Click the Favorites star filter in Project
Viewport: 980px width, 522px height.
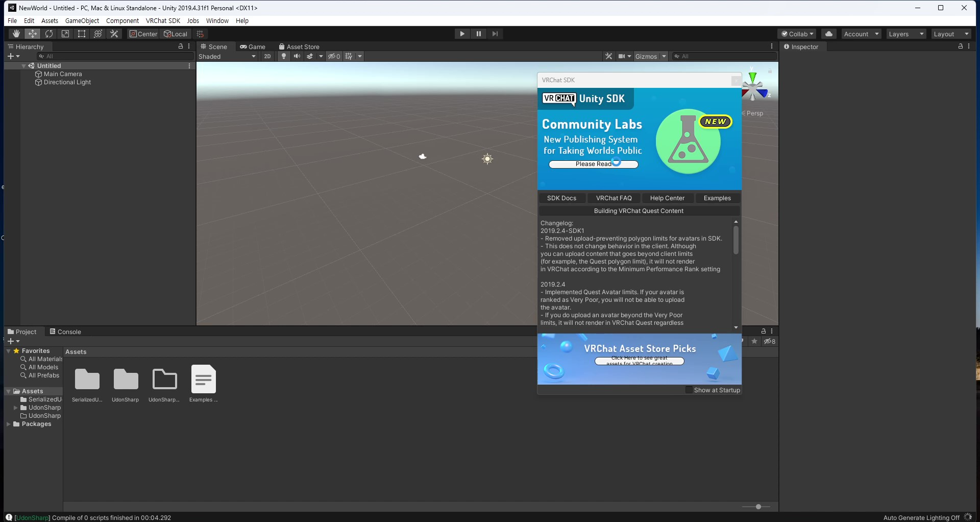pos(754,341)
